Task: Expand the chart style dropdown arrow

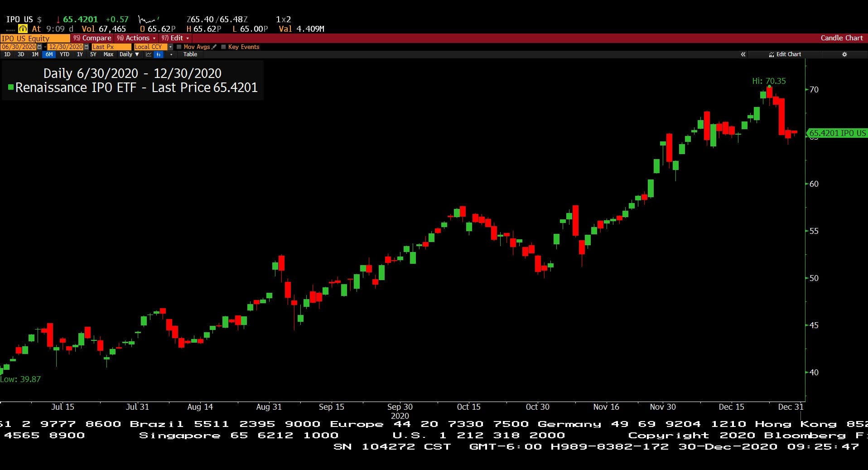Action: 171,54
